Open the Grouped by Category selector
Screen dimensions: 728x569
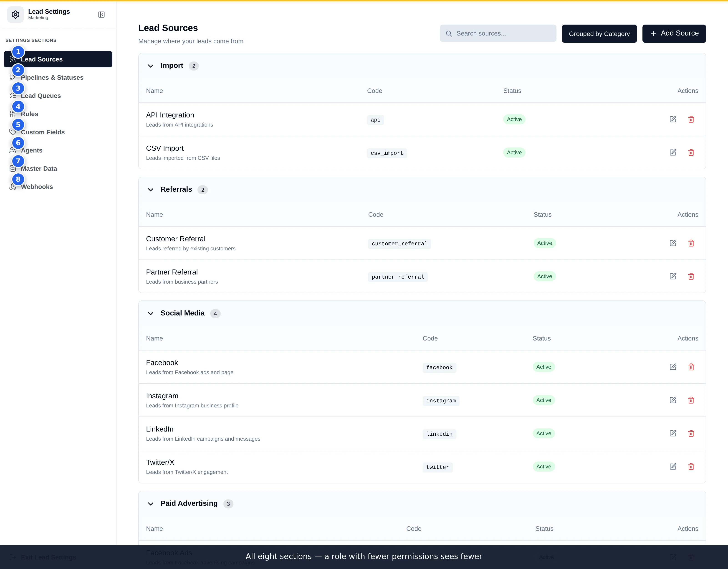click(599, 34)
